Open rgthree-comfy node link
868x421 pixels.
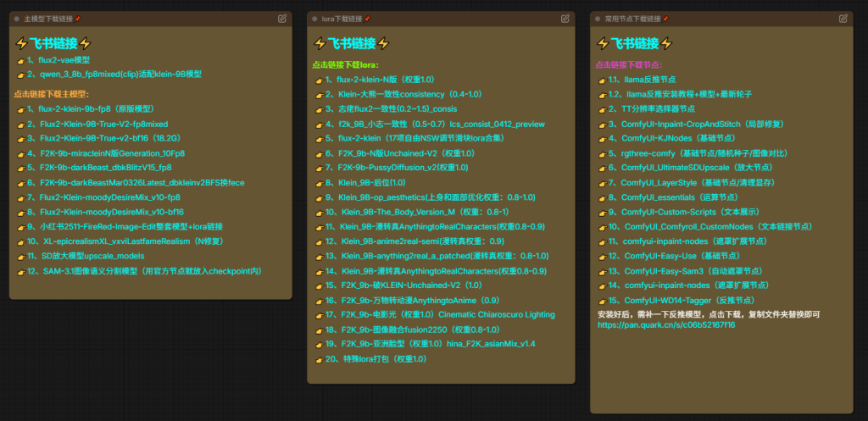698,153
